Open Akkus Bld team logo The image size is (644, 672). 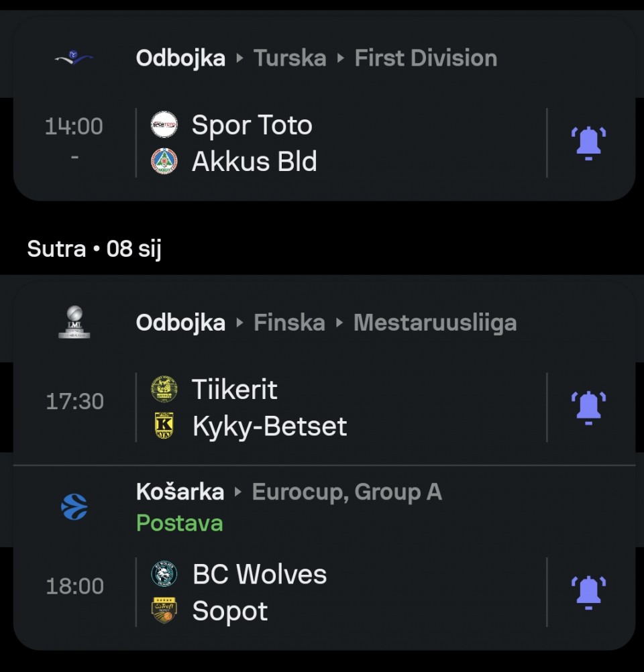[164, 162]
